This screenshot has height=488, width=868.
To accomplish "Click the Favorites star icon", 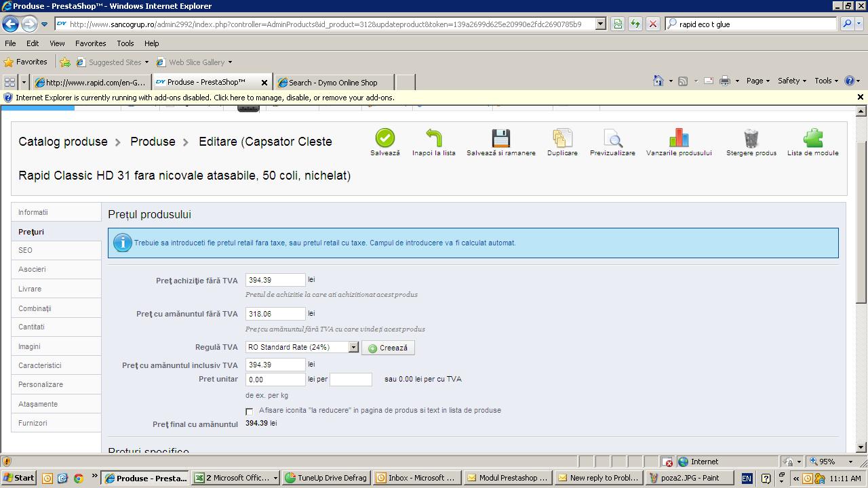I will (x=9, y=62).
